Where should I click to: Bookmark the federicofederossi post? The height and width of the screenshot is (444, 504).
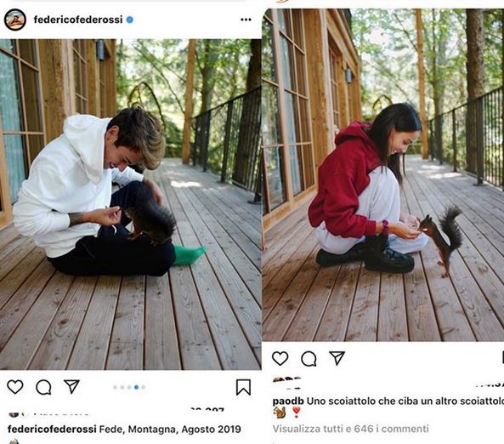coord(243,387)
